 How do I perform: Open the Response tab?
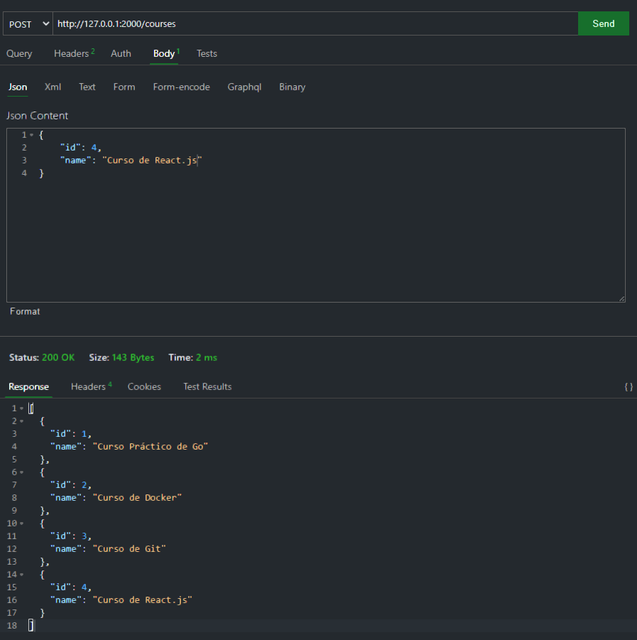[x=29, y=387]
